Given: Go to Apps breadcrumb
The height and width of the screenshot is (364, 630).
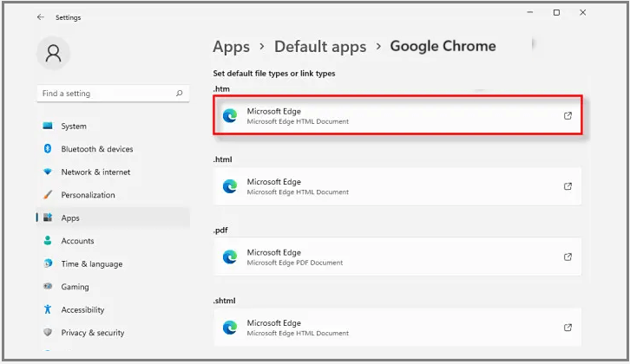Looking at the screenshot, I should (231, 47).
